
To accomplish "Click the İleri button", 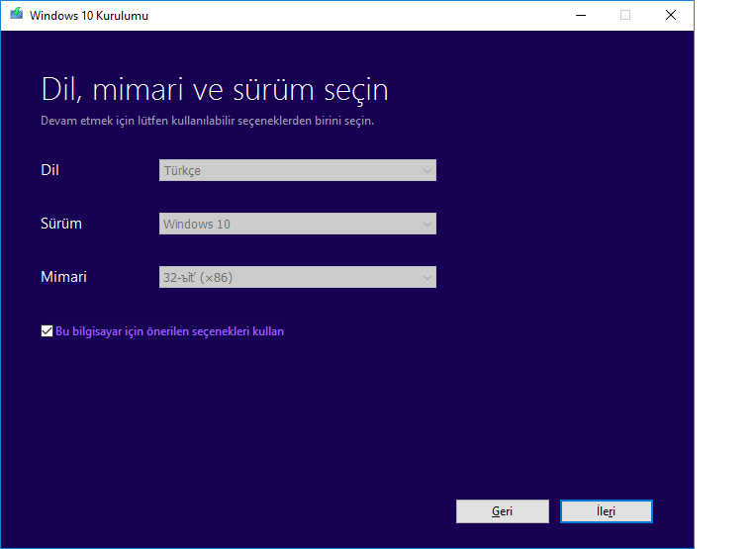I will click(606, 511).
